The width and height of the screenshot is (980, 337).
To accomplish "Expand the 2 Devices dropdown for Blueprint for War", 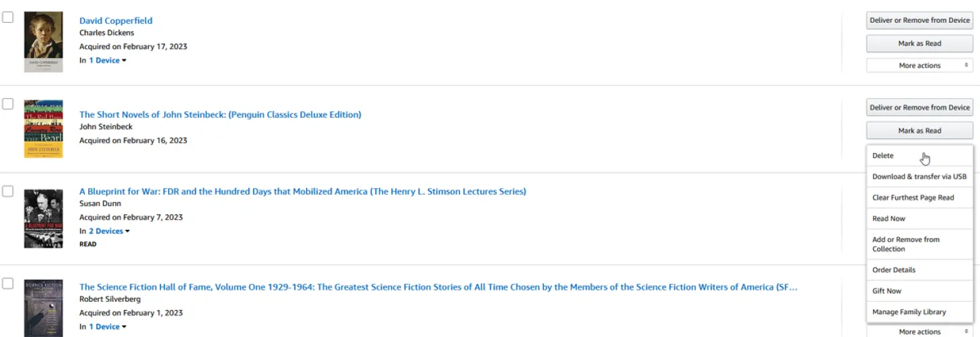I will click(x=109, y=231).
